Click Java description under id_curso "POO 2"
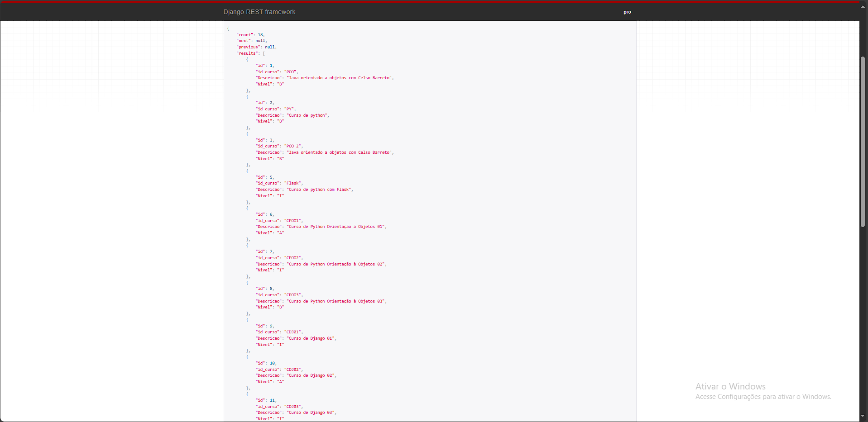The image size is (868, 422). pos(340,152)
